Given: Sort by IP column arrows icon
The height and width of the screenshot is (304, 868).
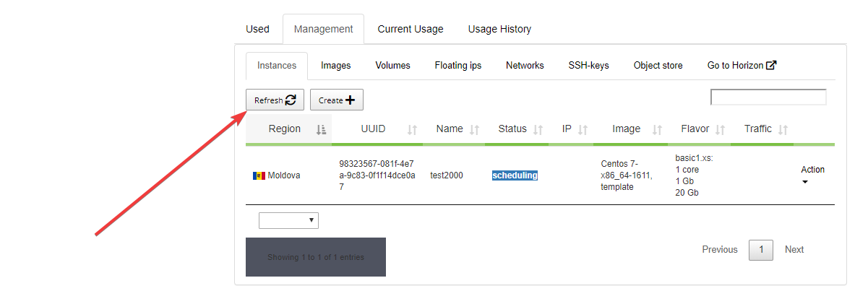Looking at the screenshot, I should pos(583,130).
